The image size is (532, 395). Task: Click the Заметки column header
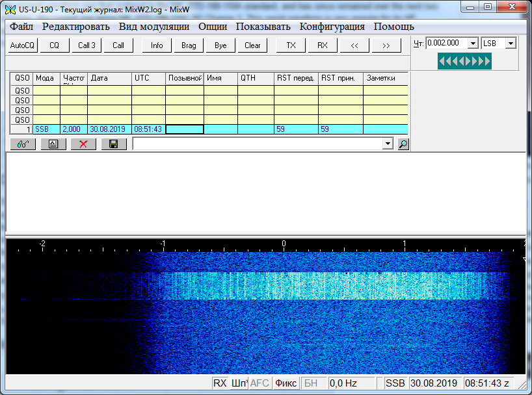coord(386,78)
